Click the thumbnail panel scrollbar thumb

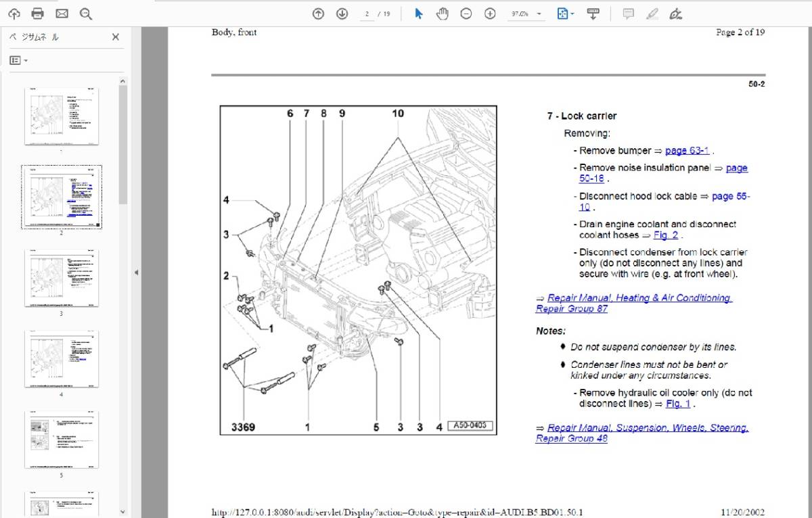(122, 144)
